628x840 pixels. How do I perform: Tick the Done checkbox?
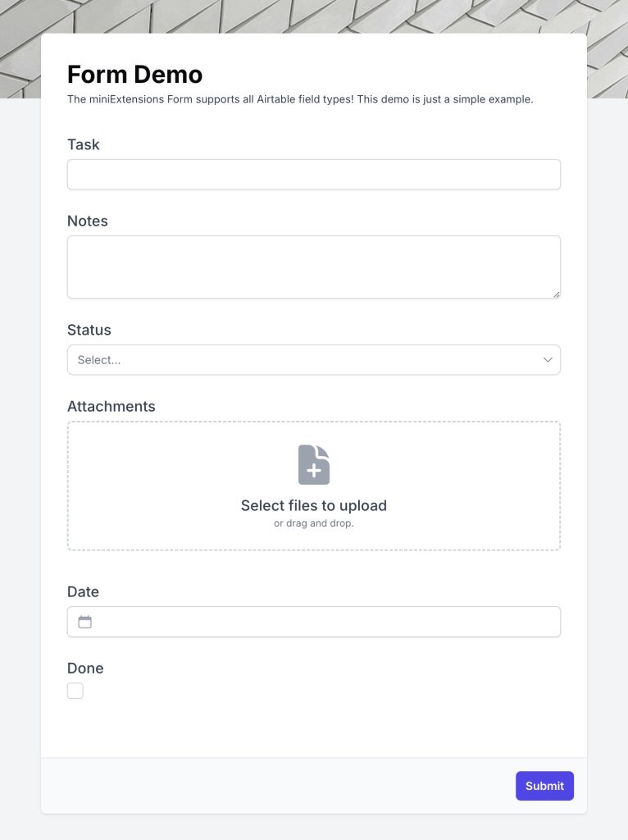coord(75,691)
